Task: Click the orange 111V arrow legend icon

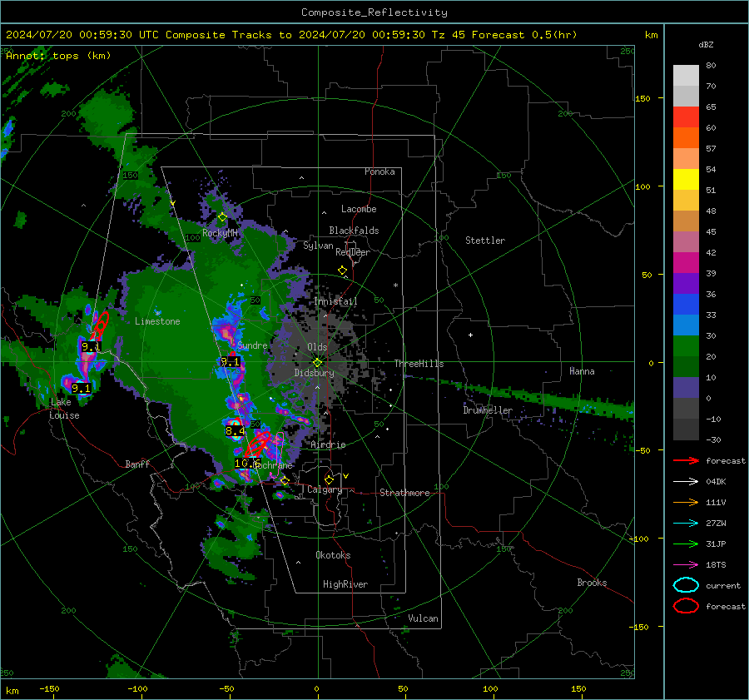Action: (x=686, y=502)
